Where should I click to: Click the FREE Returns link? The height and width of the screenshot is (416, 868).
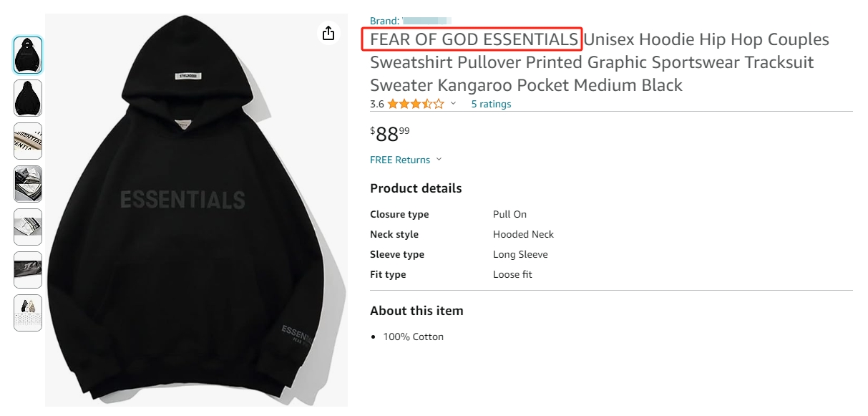pyautogui.click(x=400, y=160)
